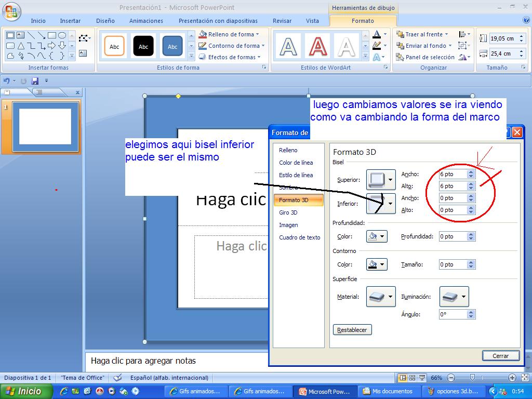The height and width of the screenshot is (399, 532).
Task: Apply the red WordArt A style
Action: (x=317, y=46)
